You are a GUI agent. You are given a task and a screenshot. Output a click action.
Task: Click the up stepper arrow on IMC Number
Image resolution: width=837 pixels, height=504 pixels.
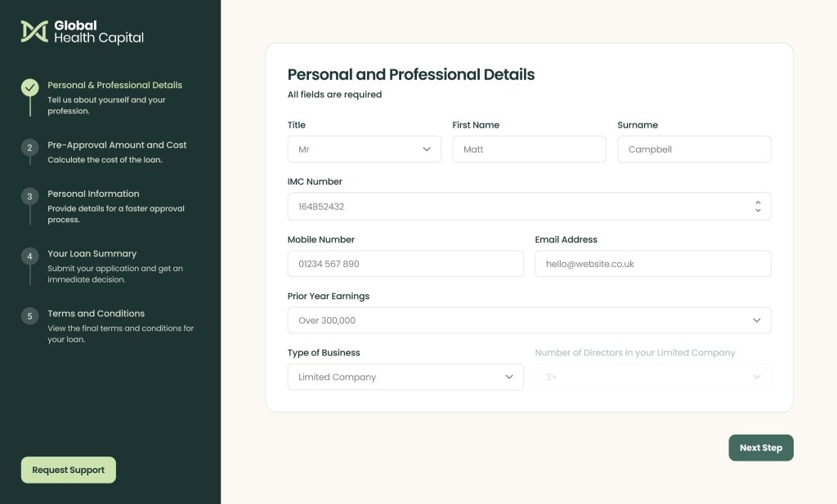coord(758,203)
